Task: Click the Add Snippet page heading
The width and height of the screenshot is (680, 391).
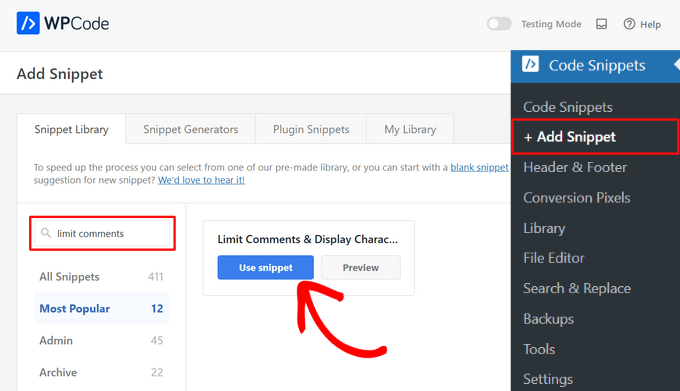Action: (x=60, y=74)
